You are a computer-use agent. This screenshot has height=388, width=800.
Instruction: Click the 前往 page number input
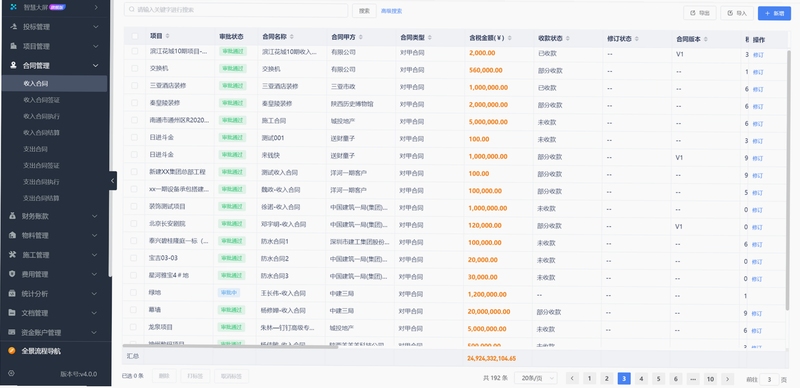769,379
